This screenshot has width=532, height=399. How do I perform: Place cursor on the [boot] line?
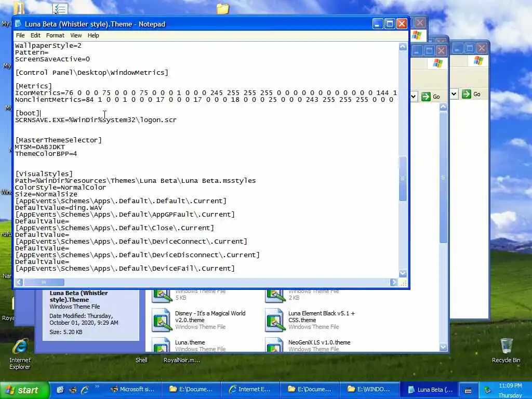[28, 113]
